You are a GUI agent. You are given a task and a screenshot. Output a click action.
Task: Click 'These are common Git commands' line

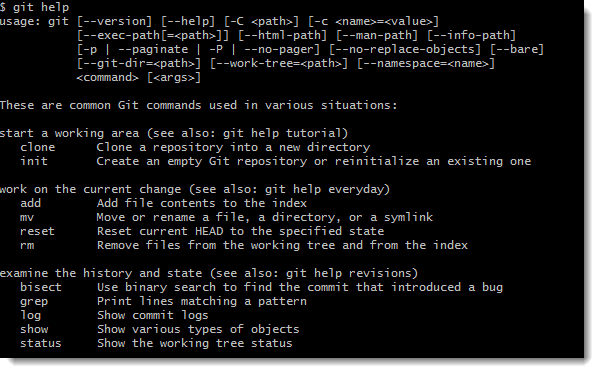click(199, 105)
